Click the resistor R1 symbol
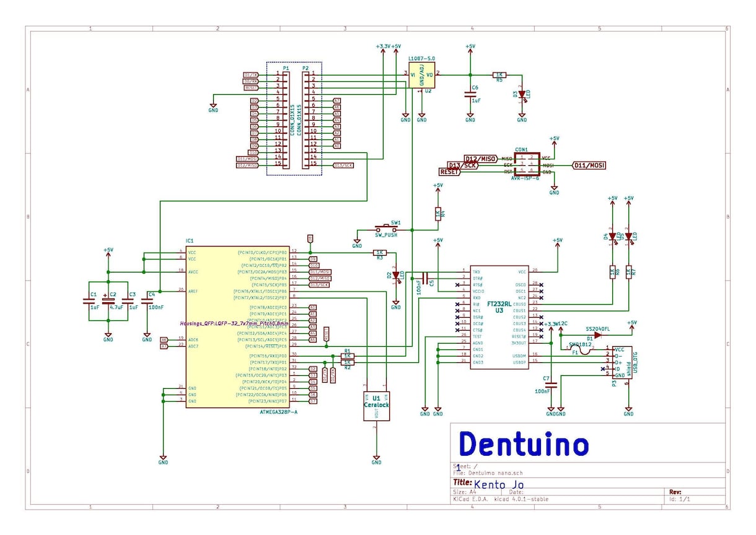The height and width of the screenshot is (535, 756). (x=348, y=355)
